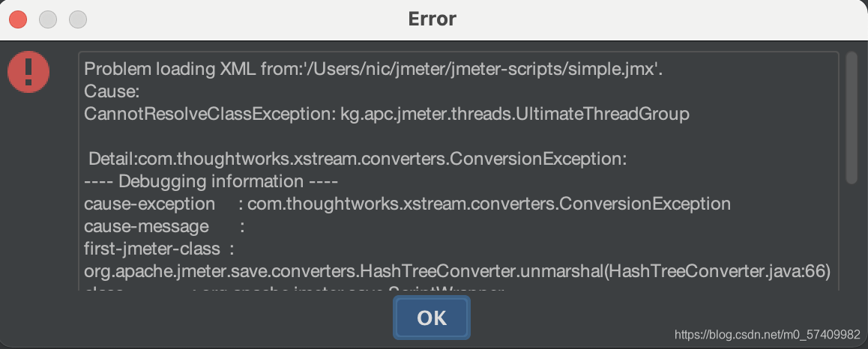Click the 'first-jmeter-class' label line

(160, 249)
